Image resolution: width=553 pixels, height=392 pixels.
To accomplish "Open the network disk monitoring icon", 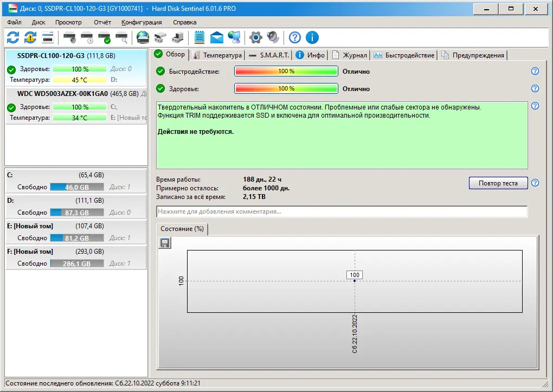I will (x=234, y=37).
